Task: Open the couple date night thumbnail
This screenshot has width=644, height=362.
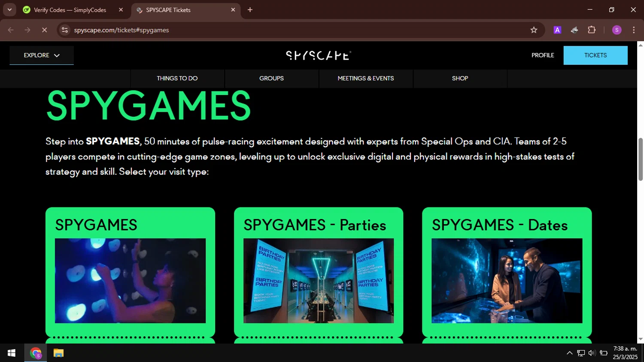Action: pyautogui.click(x=507, y=280)
